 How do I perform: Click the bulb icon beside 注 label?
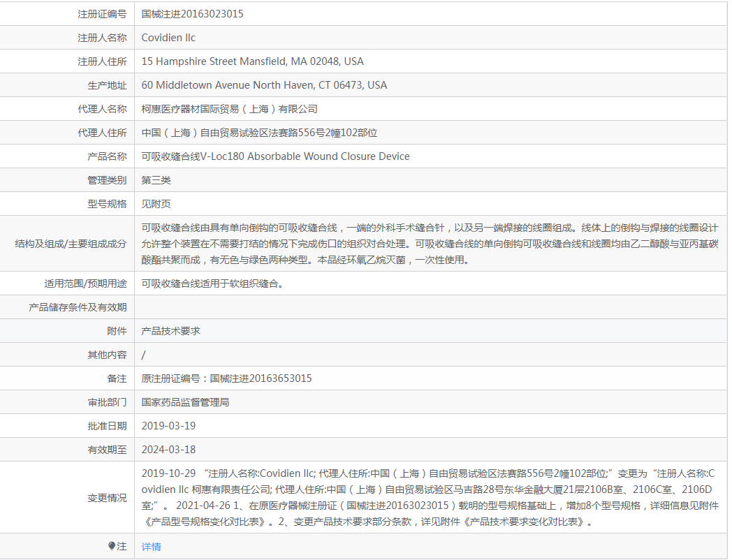[112, 546]
